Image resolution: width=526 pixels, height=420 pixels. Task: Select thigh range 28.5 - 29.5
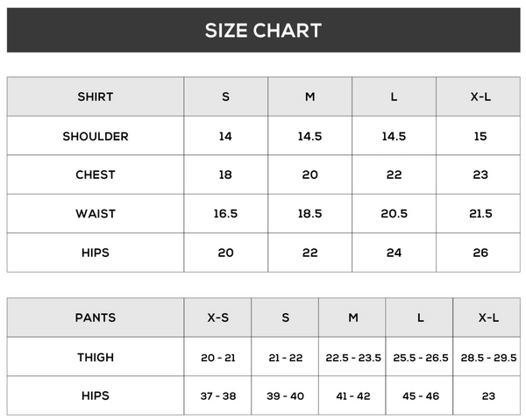[x=488, y=357]
